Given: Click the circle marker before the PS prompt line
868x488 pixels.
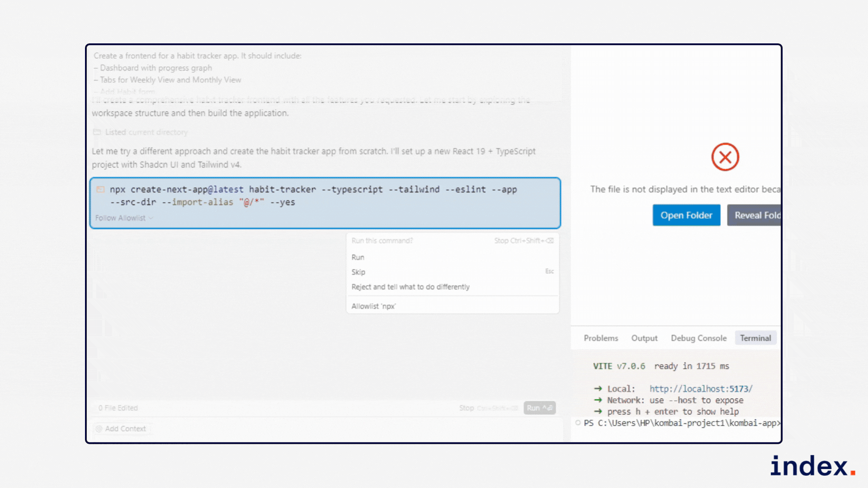Looking at the screenshot, I should point(577,422).
